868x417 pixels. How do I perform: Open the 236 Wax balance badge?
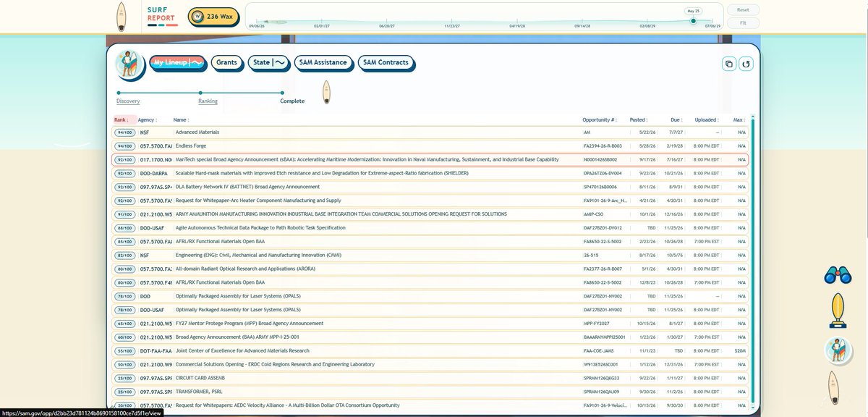[213, 16]
